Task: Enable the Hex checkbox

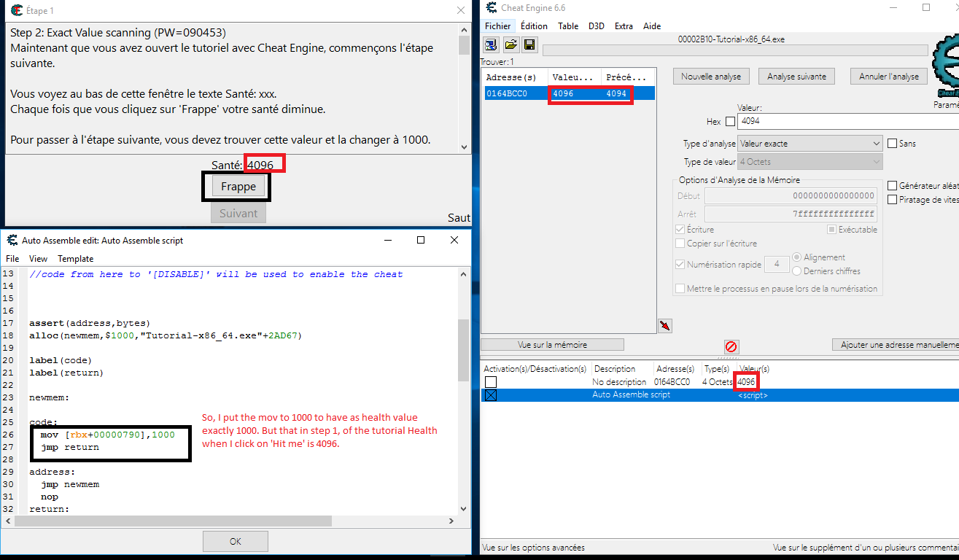Action: (730, 122)
